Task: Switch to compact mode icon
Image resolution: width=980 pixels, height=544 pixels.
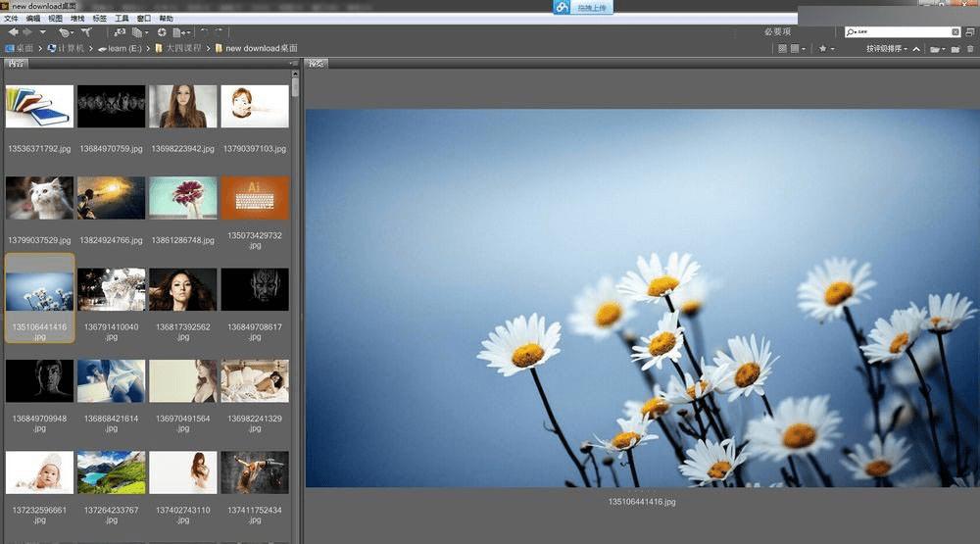Action: [x=970, y=31]
